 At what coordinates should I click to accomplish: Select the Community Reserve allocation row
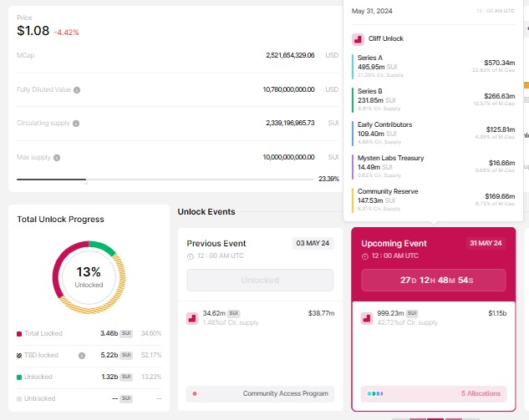tap(433, 200)
